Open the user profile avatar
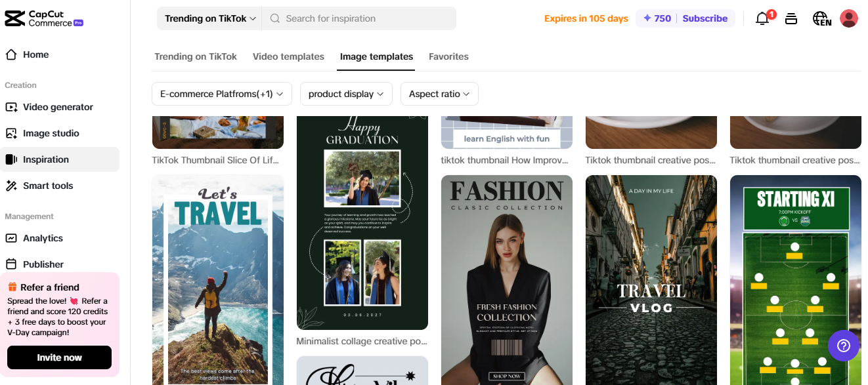 849,18
